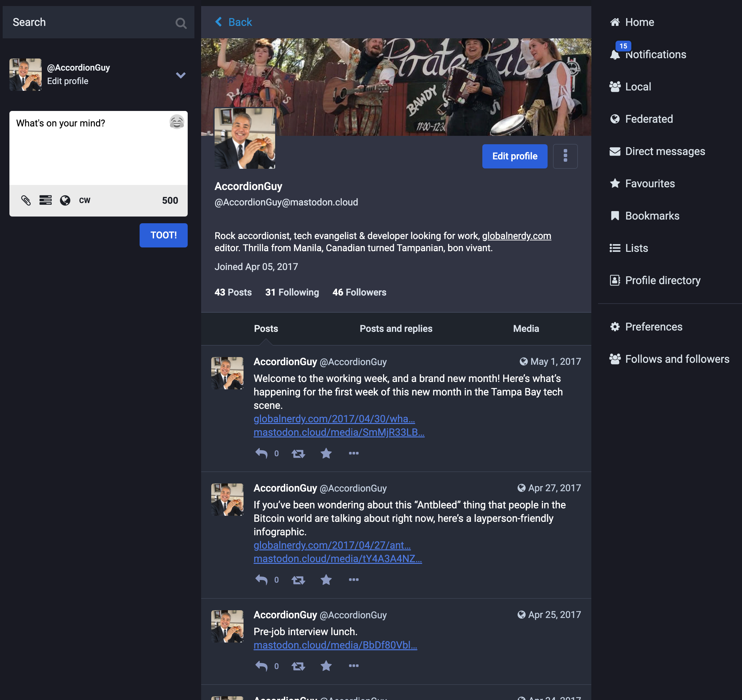Screen dimensions: 742x700
Task: Attach media with the paperclip icon
Action: click(26, 200)
